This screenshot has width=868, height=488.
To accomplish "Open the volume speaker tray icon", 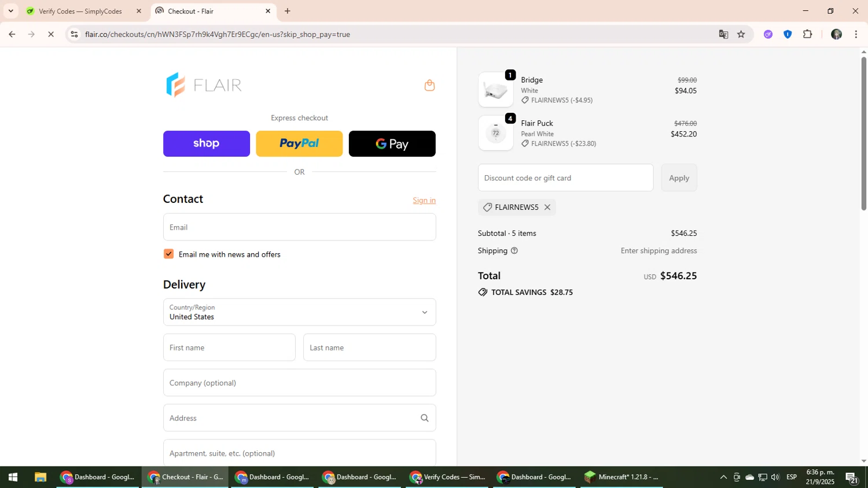I will [x=775, y=477].
